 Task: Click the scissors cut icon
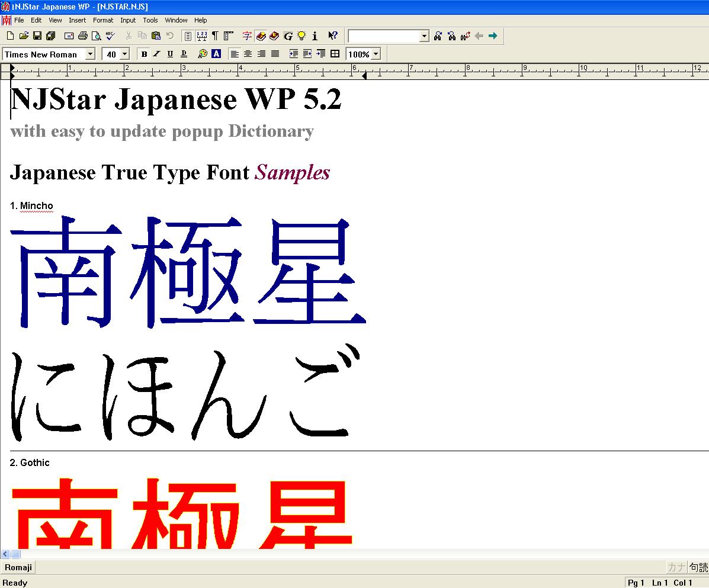click(129, 36)
